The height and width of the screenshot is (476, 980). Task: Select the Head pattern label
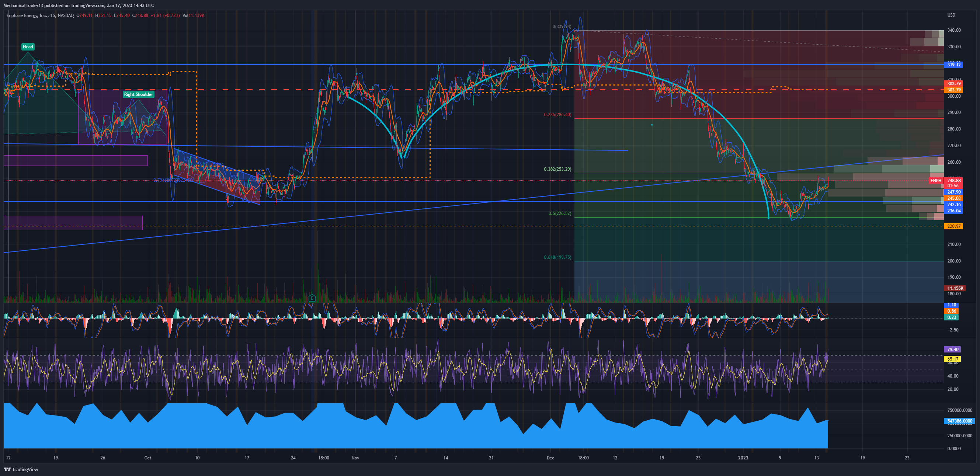pyautogui.click(x=28, y=47)
